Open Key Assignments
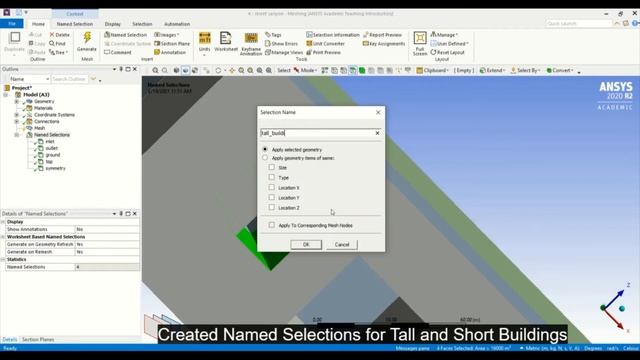This screenshot has height=360, width=640. pos(384,43)
